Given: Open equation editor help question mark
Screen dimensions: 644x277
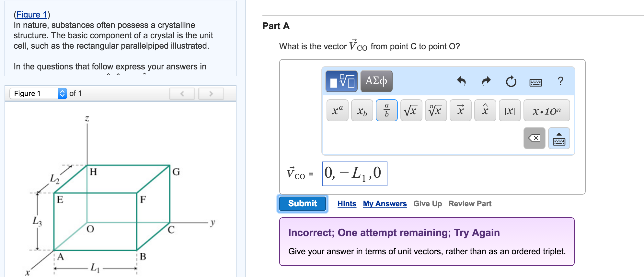Looking at the screenshot, I should coord(560,81).
